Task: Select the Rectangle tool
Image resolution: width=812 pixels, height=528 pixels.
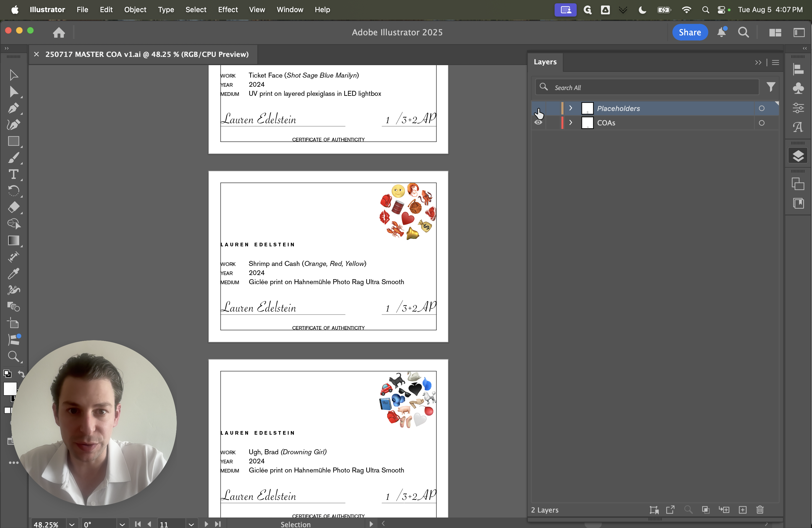Action: click(14, 141)
